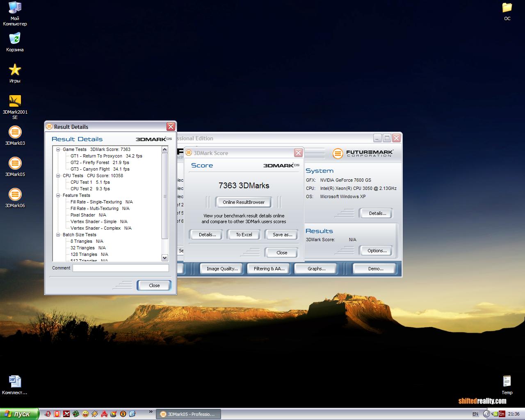Click the yellow pencil quick launch icon

pos(95,414)
